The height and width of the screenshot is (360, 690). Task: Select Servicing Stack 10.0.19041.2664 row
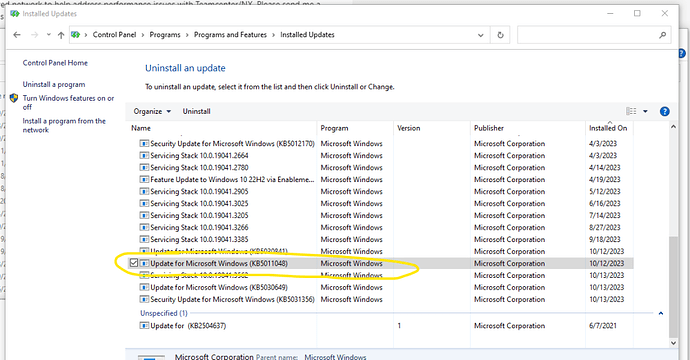click(x=381, y=155)
